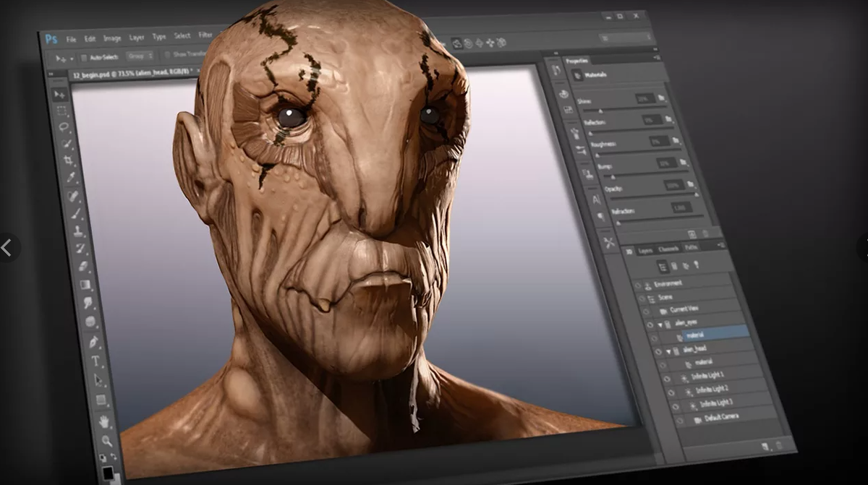Choose the Type tool
Image resolution: width=868 pixels, height=485 pixels.
point(95,360)
